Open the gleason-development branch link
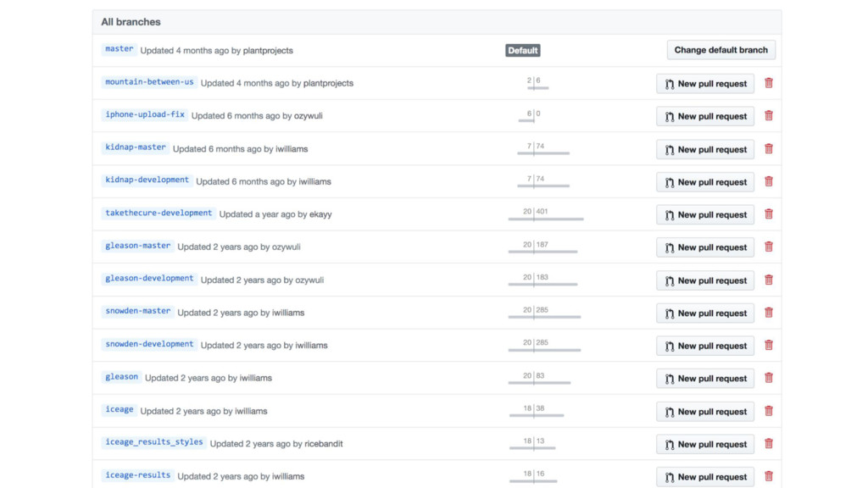868x488 pixels. click(149, 278)
